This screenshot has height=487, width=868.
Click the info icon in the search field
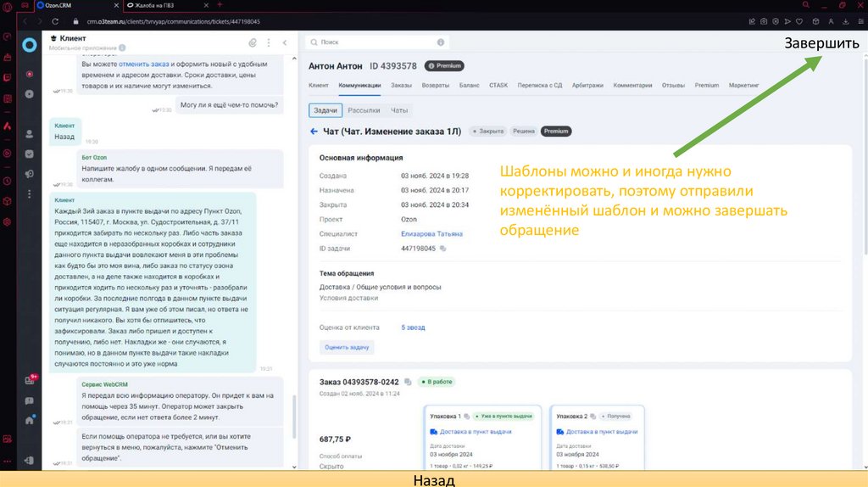(x=441, y=42)
